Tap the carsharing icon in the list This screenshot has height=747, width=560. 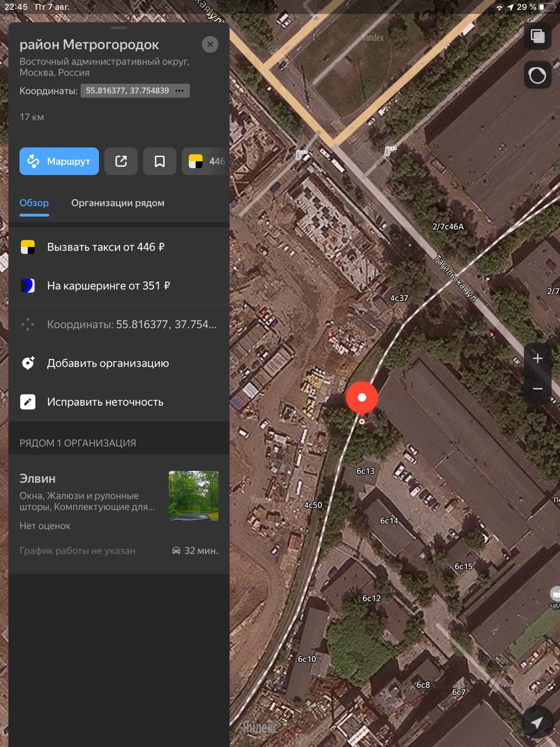27,285
